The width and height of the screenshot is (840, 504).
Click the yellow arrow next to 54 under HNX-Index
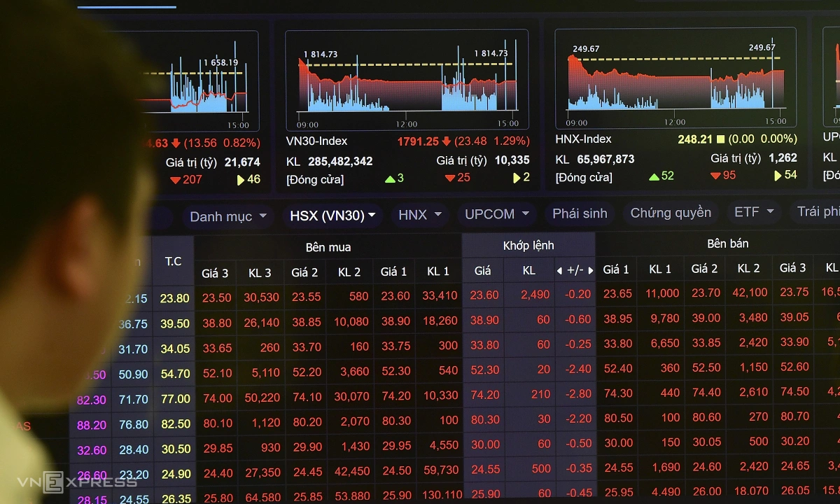click(x=778, y=176)
